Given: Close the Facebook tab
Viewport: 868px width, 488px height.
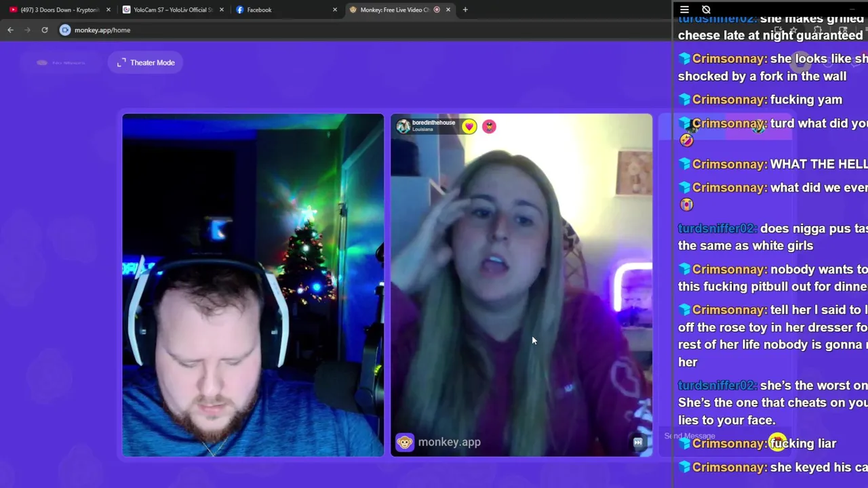Looking at the screenshot, I should tap(335, 9).
